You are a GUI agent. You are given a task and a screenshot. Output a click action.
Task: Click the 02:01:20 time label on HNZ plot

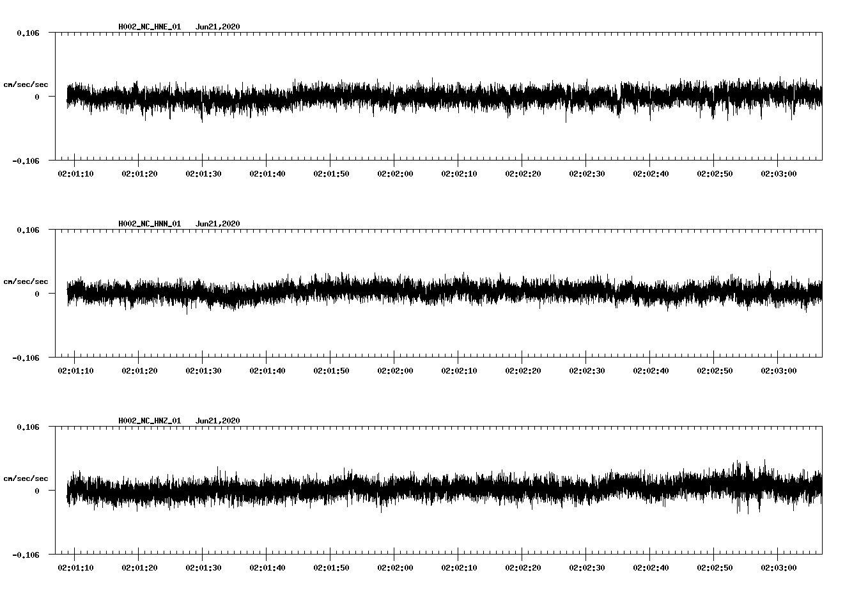pos(139,568)
